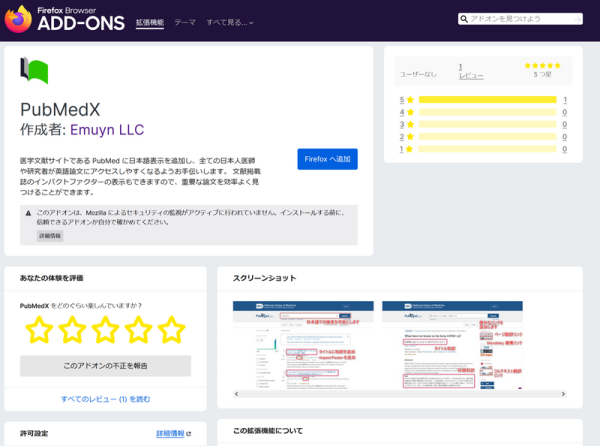600x446 pixels.
Task: Rate PubMedX two stars
Action: (x=72, y=330)
